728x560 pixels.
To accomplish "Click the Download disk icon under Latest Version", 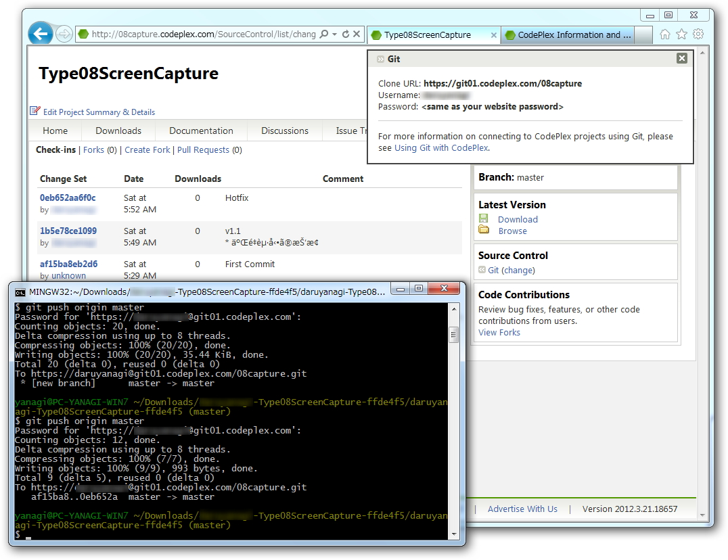I will point(484,219).
